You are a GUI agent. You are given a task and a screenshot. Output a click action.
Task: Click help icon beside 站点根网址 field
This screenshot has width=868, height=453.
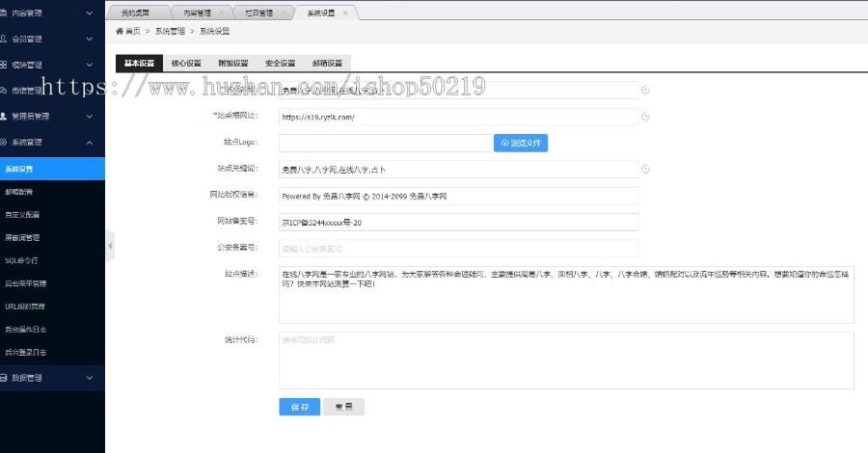[x=645, y=117]
